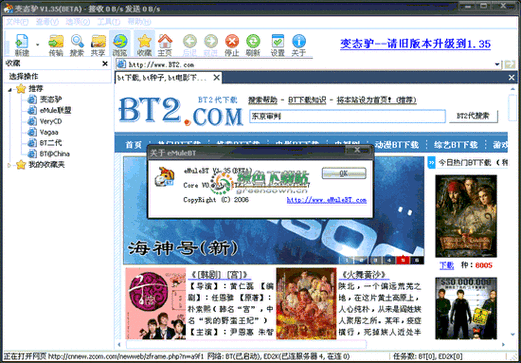Select the 浏览 (Browse) globe icon
This screenshot has width=521, height=363.
(120, 45)
